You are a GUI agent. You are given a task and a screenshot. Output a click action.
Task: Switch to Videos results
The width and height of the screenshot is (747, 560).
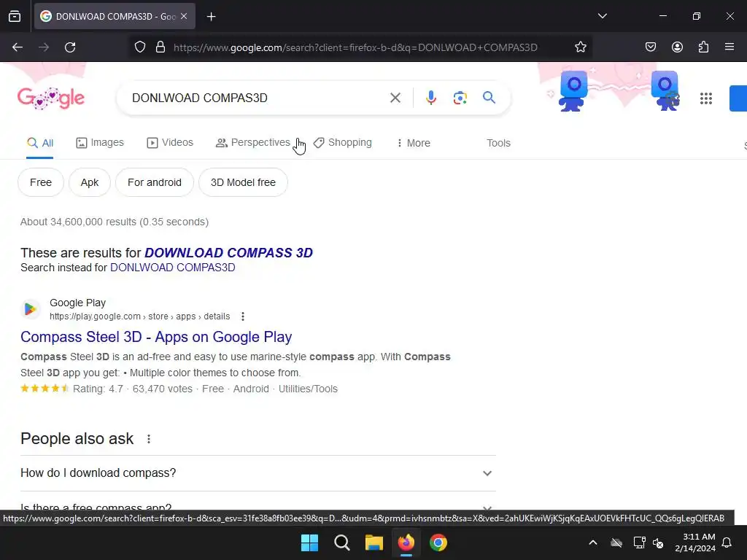pos(170,143)
